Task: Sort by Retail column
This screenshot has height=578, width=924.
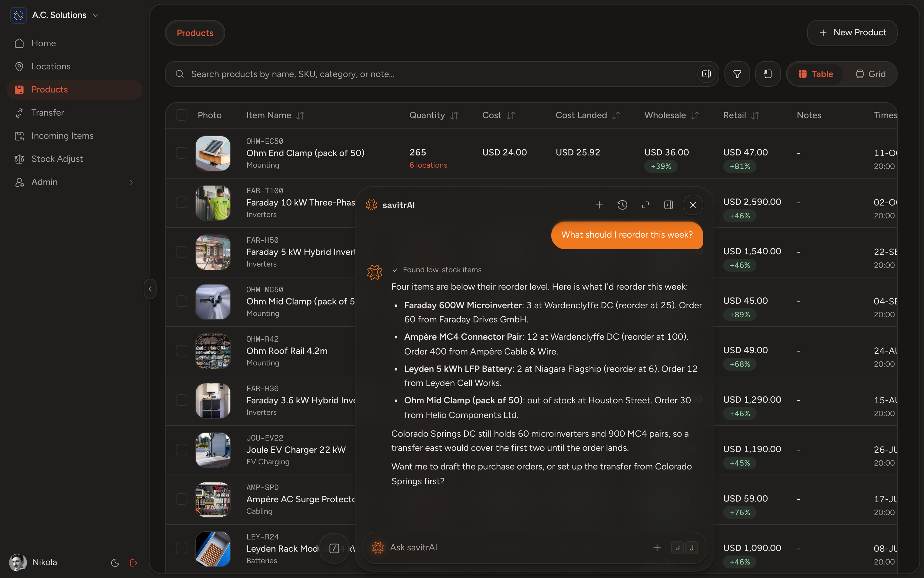Action: pyautogui.click(x=755, y=116)
